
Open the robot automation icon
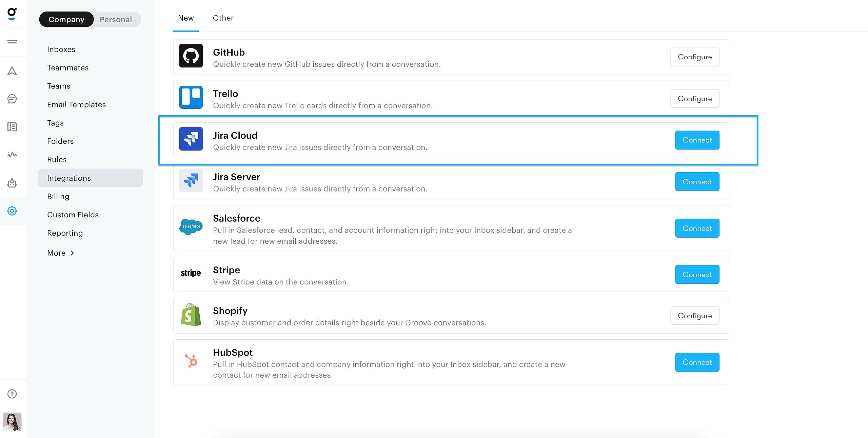12,183
